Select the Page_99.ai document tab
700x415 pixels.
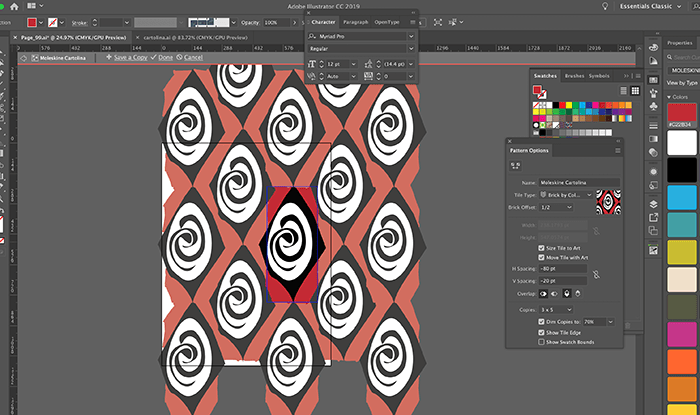pyautogui.click(x=74, y=37)
